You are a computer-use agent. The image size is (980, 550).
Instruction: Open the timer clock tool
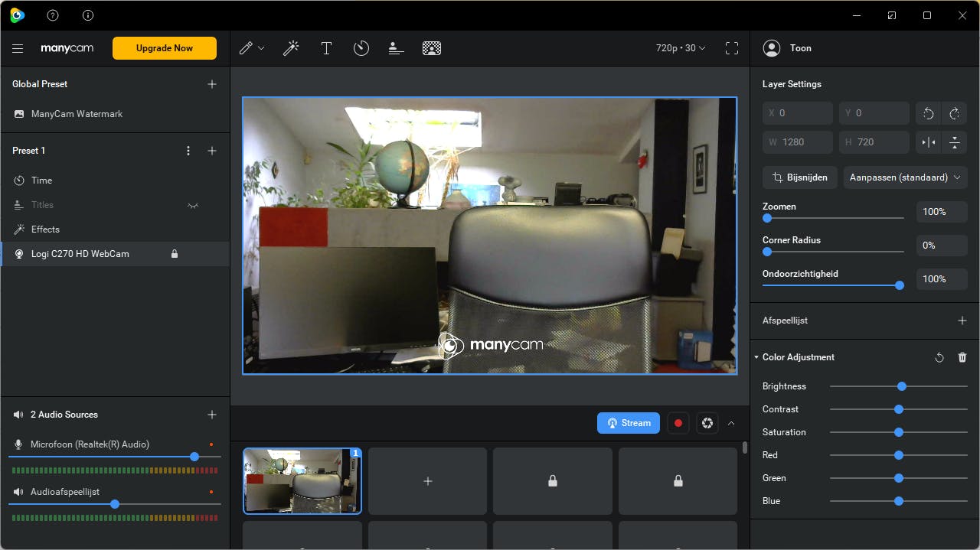point(361,48)
